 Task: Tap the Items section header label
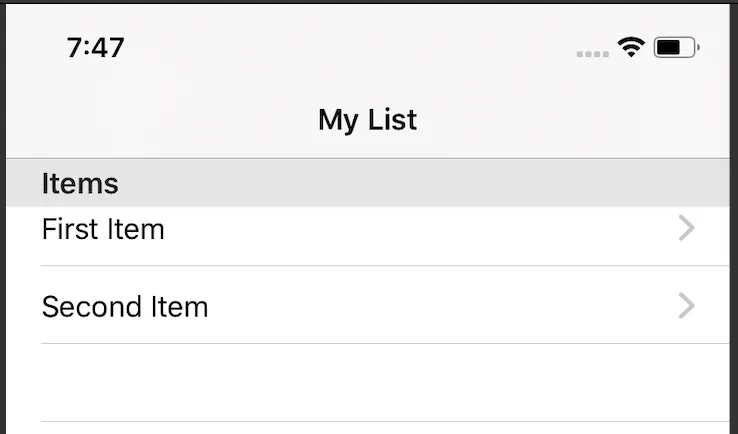pos(80,184)
